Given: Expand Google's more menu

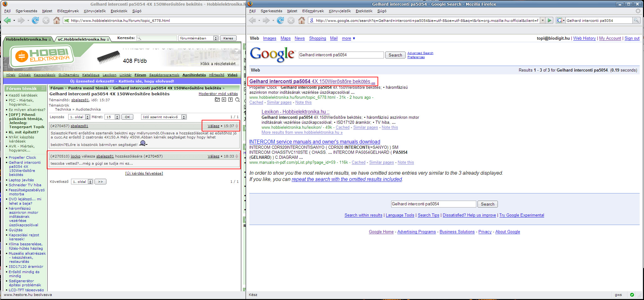Looking at the screenshot, I should coord(348,38).
